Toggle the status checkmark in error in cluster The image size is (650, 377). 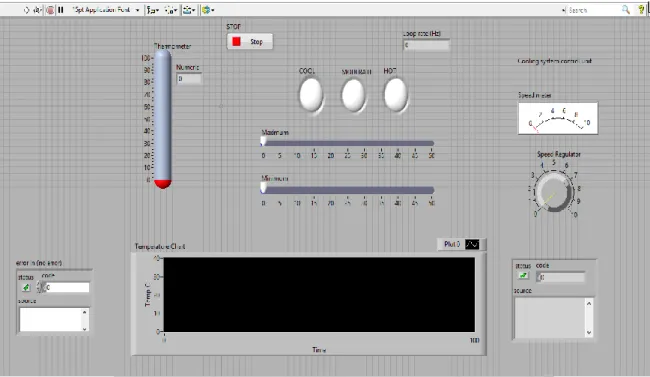26,287
